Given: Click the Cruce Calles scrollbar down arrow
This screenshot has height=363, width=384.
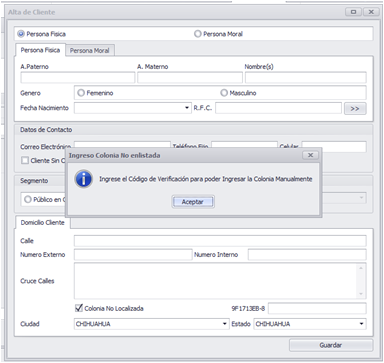Looking at the screenshot, I should coord(361,294).
